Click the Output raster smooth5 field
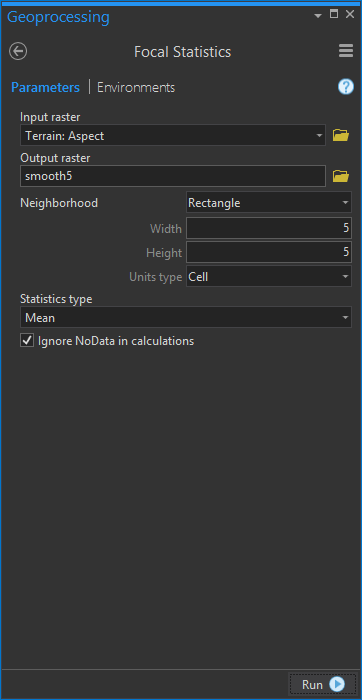The width and height of the screenshot is (362, 700). click(x=173, y=176)
